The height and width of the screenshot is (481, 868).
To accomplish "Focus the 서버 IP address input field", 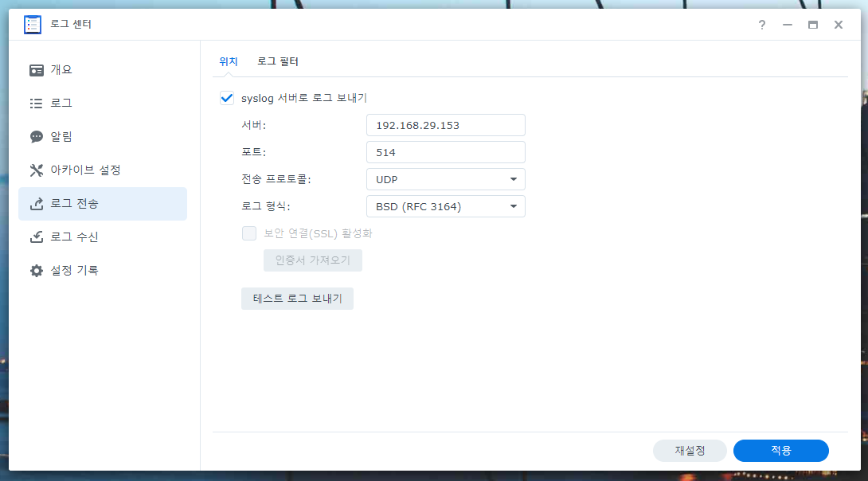I will [446, 125].
